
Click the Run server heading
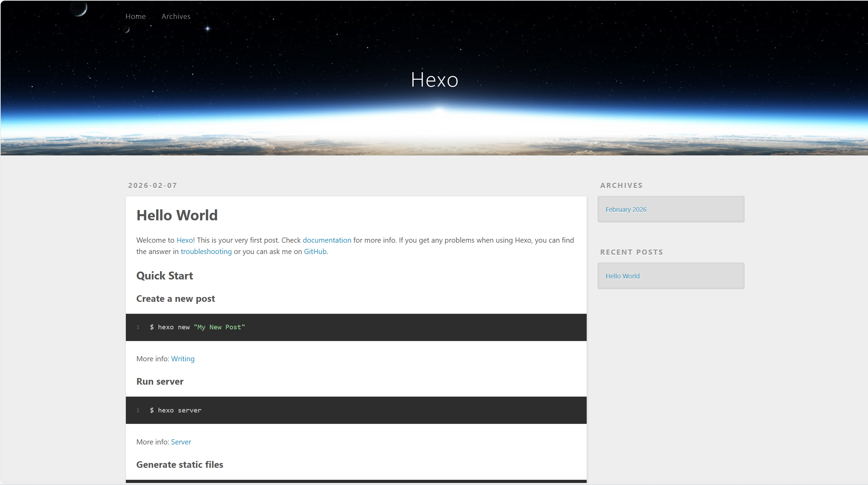(x=160, y=381)
